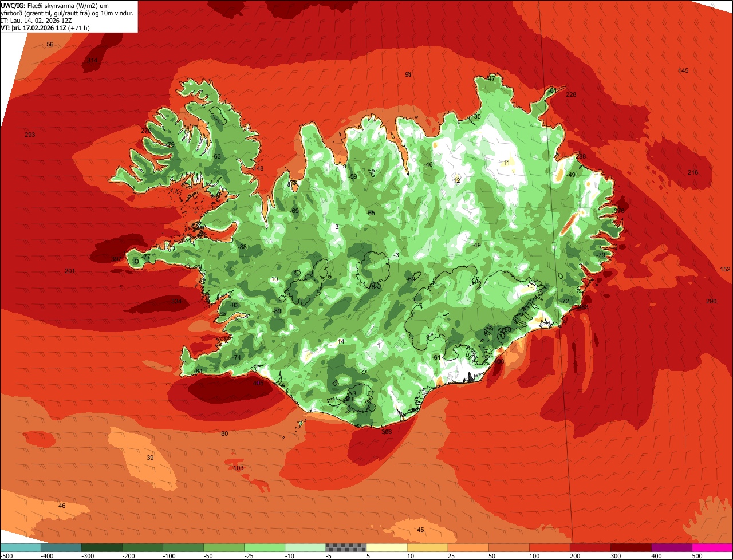733x560 pixels.
Task: Select the legend swatch between 200 and 300
Action: coord(590,547)
